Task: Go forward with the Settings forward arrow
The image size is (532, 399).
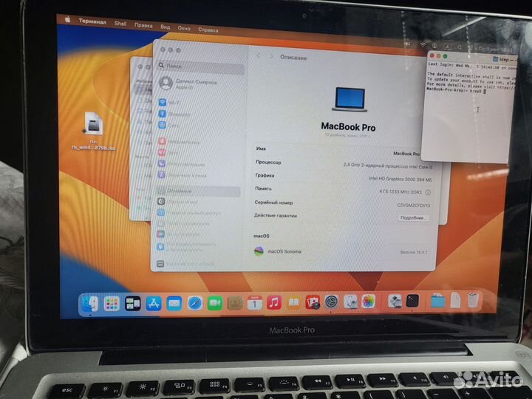Action: point(271,56)
